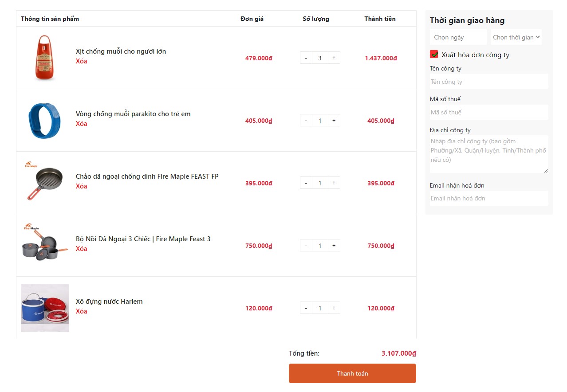This screenshot has width=567, height=392.
Task: Click Xóa under Vòng chống muỗi parakito
Action: point(81,124)
